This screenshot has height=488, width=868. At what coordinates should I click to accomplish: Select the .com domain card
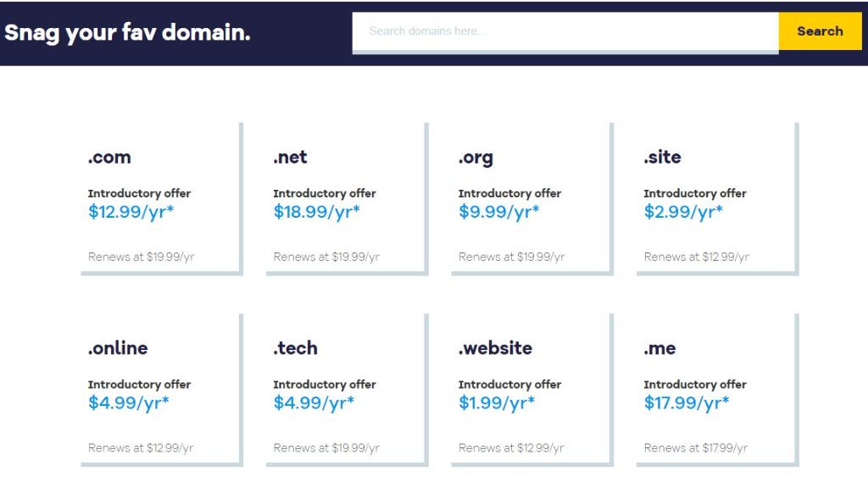point(161,199)
